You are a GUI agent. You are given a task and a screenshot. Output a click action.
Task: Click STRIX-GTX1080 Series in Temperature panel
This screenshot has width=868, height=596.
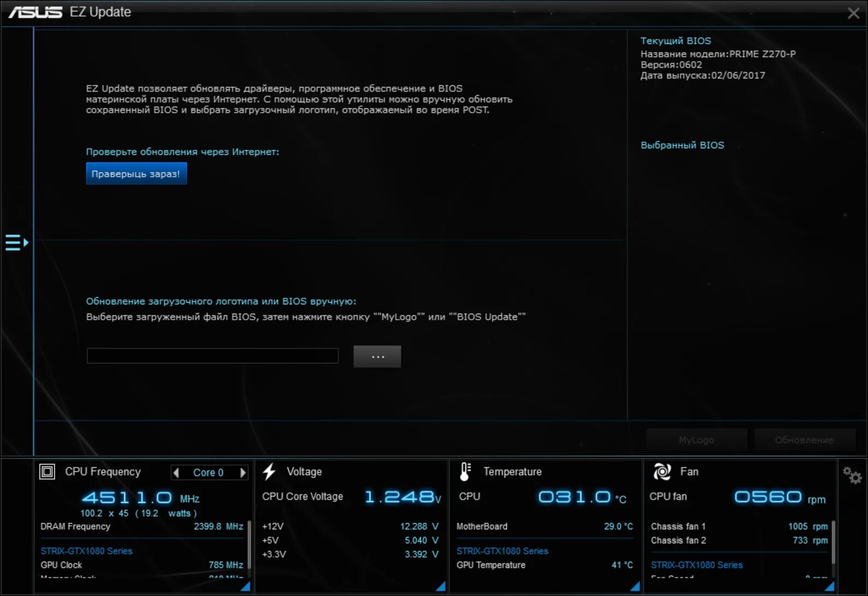pos(503,551)
